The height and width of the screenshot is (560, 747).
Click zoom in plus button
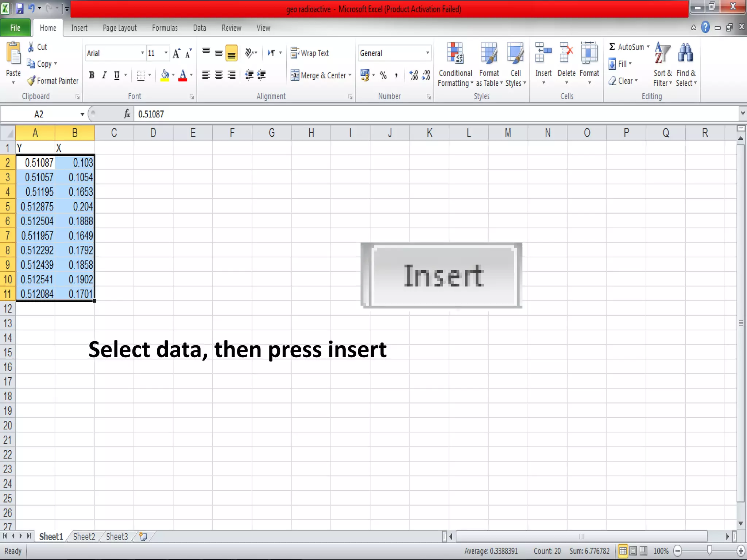point(741,551)
